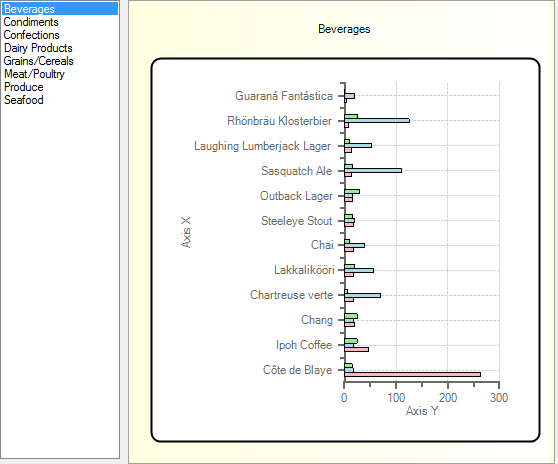Click the blue Lakkalikööri bar
This screenshot has height=464, width=558.
click(359, 270)
